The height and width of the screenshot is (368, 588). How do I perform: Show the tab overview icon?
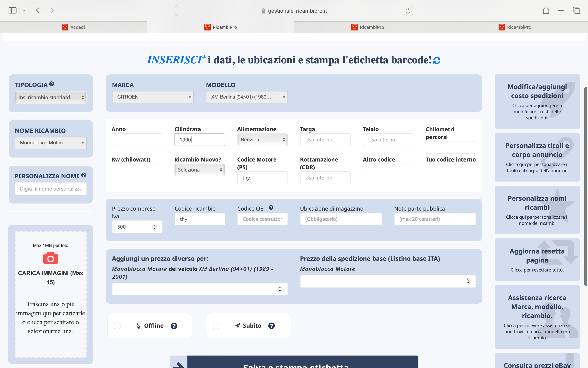coord(576,10)
